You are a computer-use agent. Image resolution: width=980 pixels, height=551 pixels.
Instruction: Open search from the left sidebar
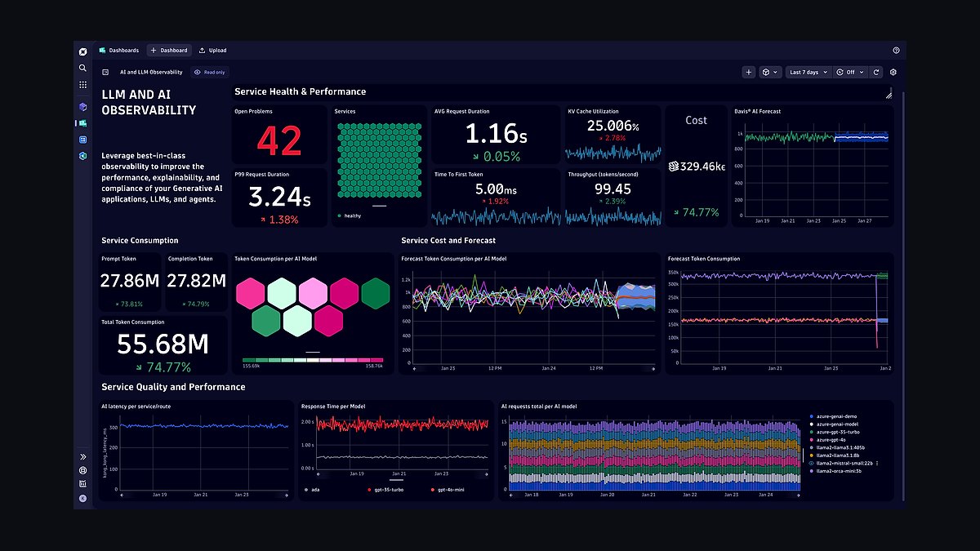82,68
